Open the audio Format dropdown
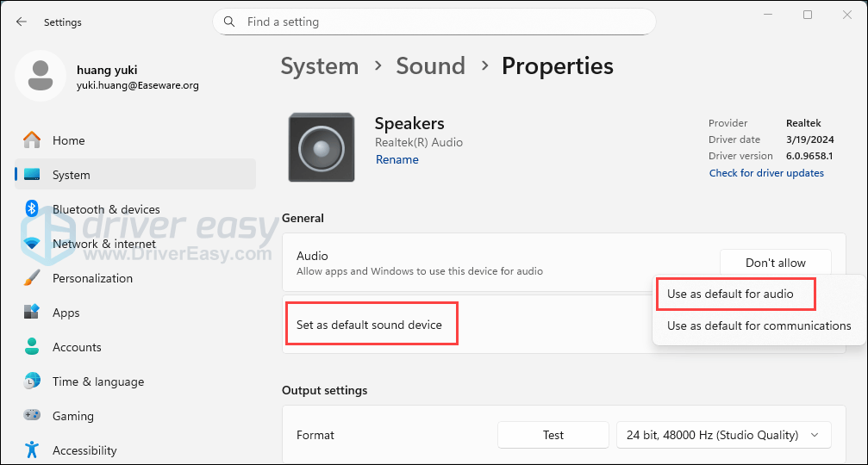Image resolution: width=868 pixels, height=465 pixels. [723, 435]
